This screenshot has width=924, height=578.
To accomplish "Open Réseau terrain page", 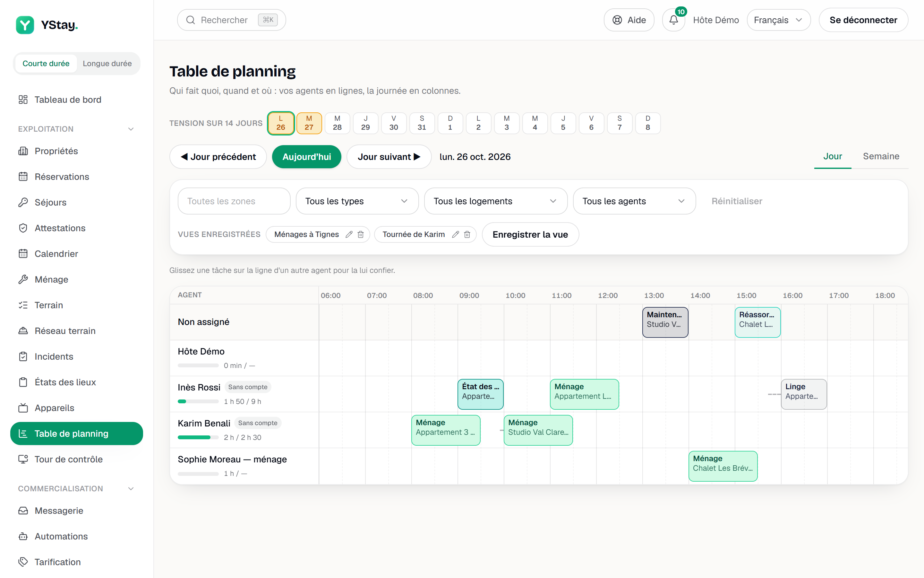I will tap(76, 331).
